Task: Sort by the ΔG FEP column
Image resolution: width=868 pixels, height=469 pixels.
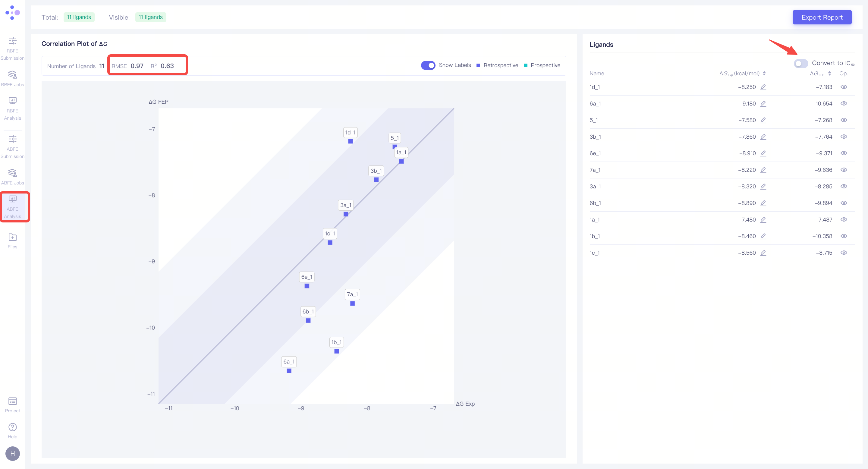Action: [x=829, y=74]
